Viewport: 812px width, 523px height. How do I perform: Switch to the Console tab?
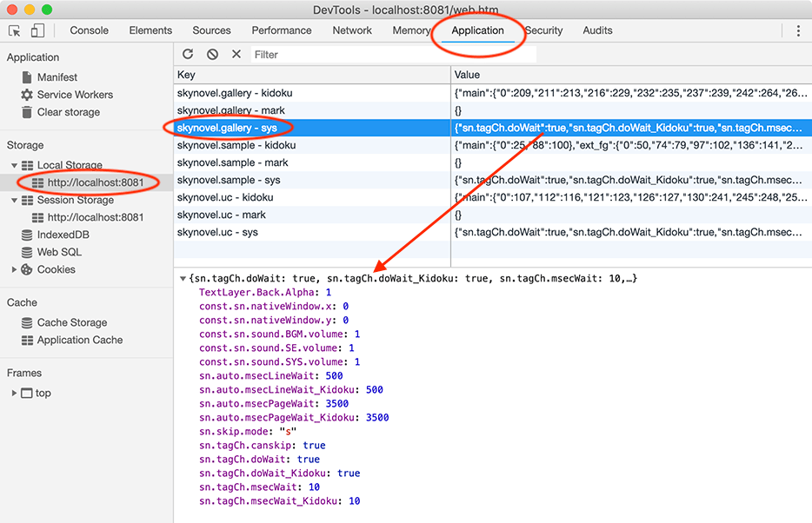pos(89,30)
